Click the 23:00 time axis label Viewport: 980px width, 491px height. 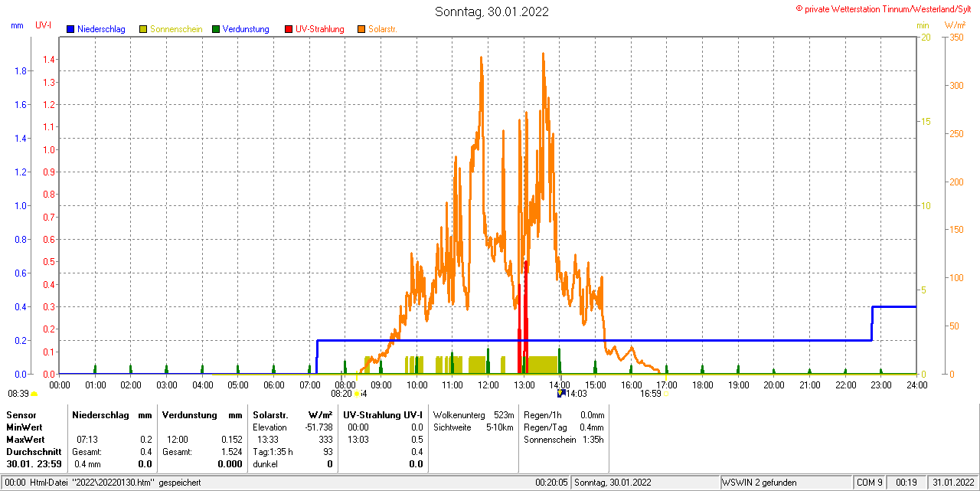(880, 385)
